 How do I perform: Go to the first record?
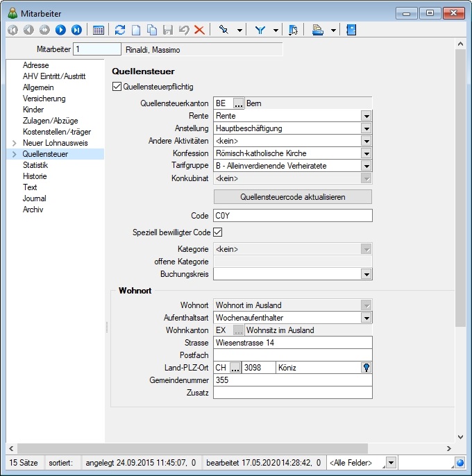click(x=12, y=30)
